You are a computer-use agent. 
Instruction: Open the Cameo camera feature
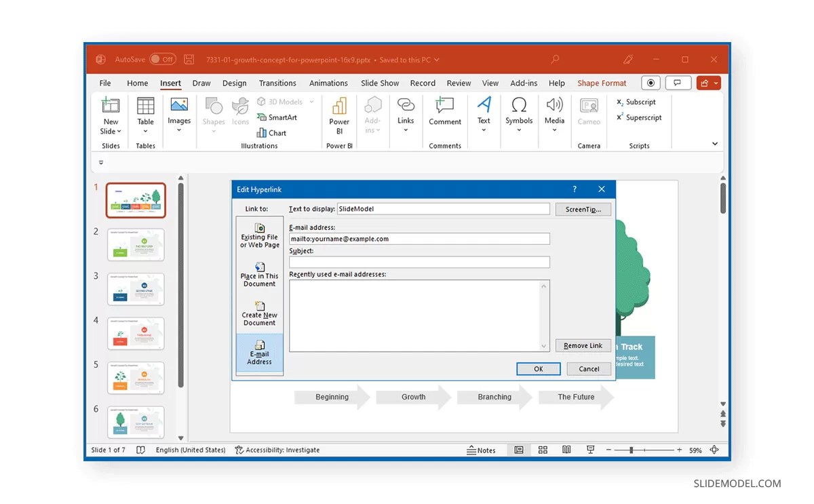pos(588,115)
